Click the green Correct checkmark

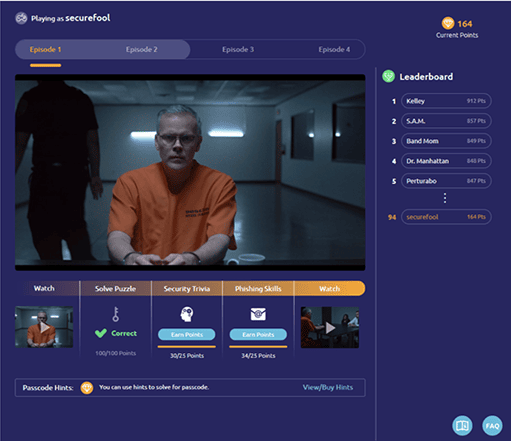pyautogui.click(x=101, y=333)
